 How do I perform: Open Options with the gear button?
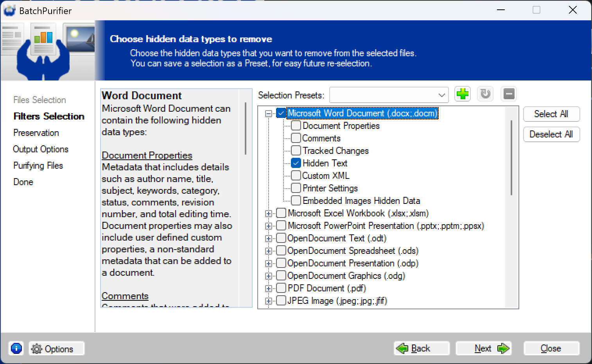(57, 348)
